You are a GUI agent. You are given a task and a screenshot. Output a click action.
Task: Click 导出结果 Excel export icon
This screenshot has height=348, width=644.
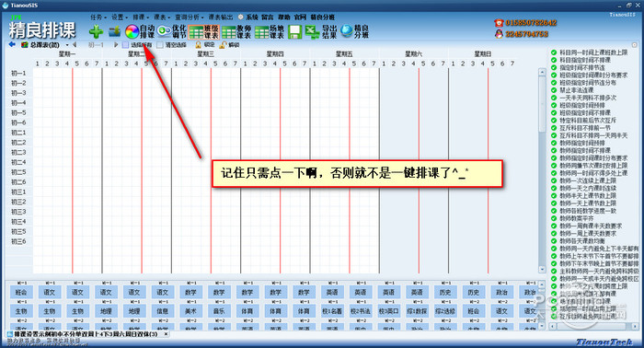click(312, 31)
